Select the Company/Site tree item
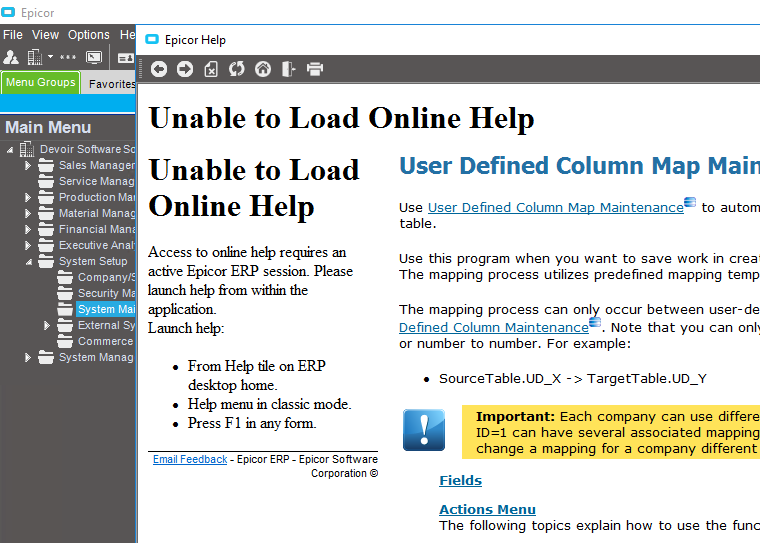Screen dimensions: 760x543 click(107, 277)
